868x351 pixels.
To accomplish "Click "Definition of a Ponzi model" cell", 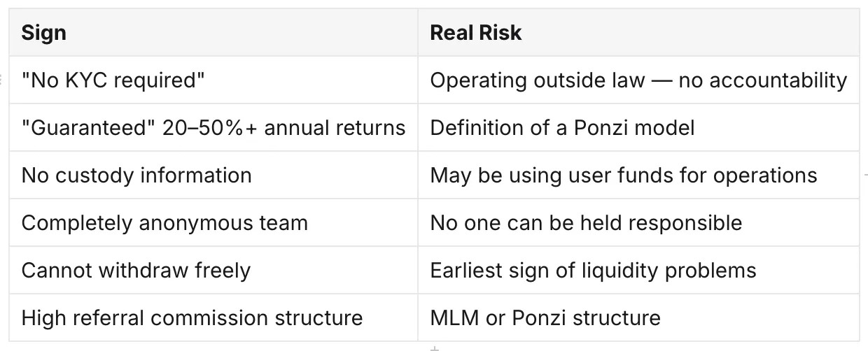I will point(638,128).
